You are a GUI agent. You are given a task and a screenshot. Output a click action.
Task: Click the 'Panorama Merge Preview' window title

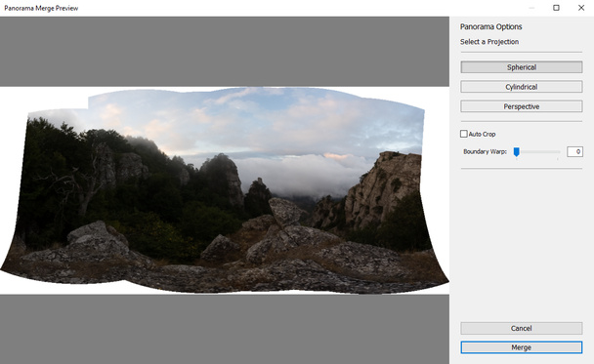click(41, 8)
